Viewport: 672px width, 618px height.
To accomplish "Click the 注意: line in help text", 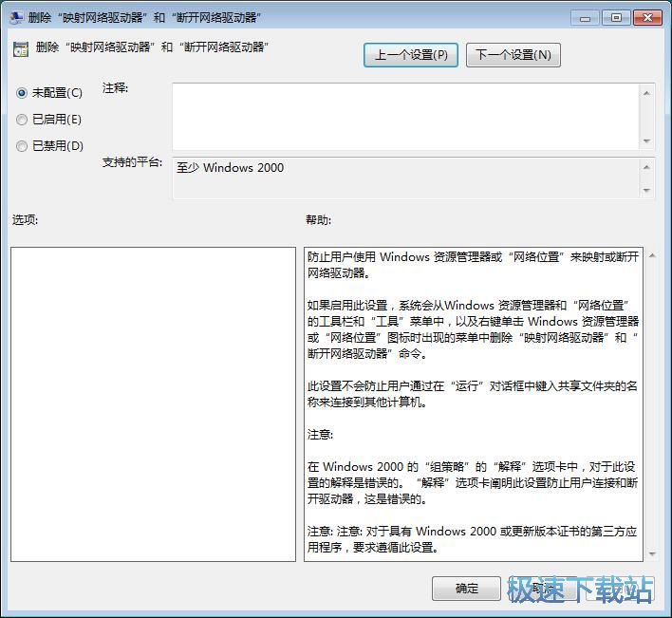I will [320, 435].
